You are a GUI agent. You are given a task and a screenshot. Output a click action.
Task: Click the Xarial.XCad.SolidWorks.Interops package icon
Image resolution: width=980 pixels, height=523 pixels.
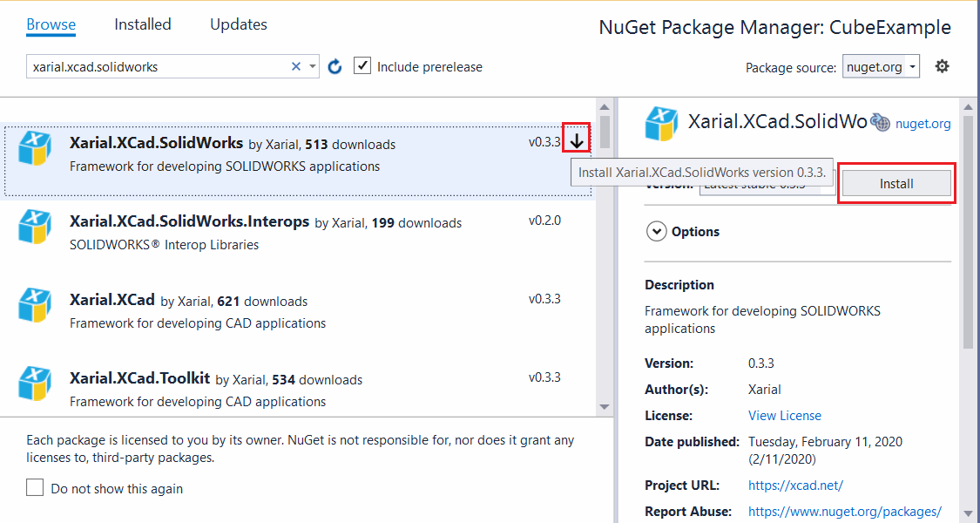34,228
